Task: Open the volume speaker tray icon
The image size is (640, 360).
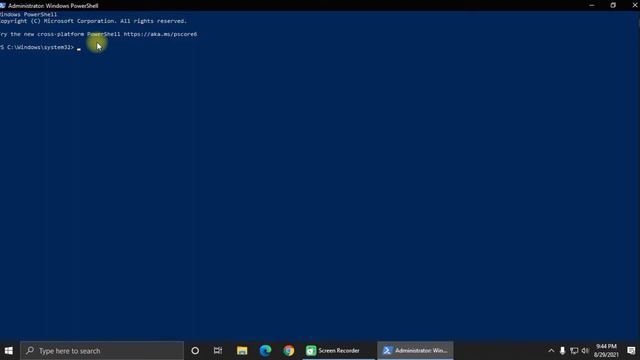Action: [x=585, y=351]
